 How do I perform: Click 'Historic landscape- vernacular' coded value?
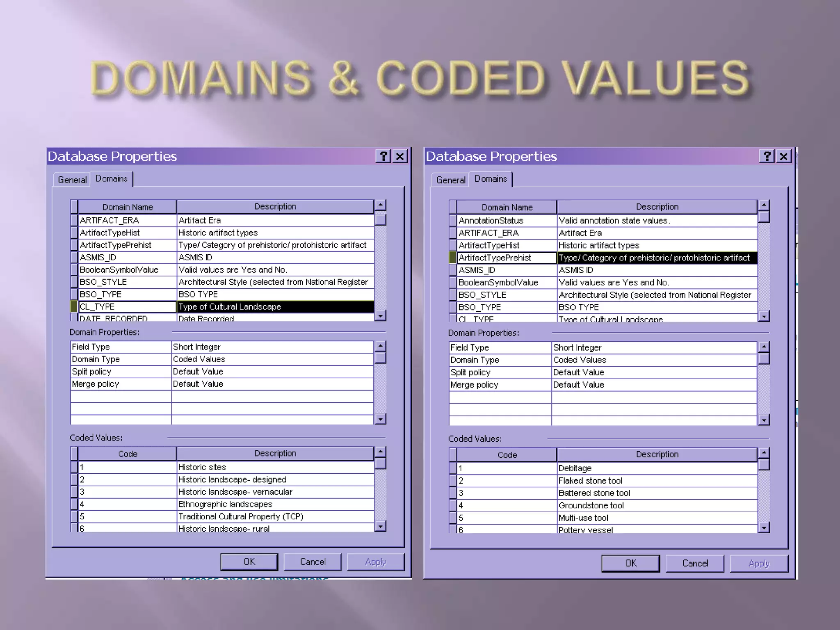(275, 492)
